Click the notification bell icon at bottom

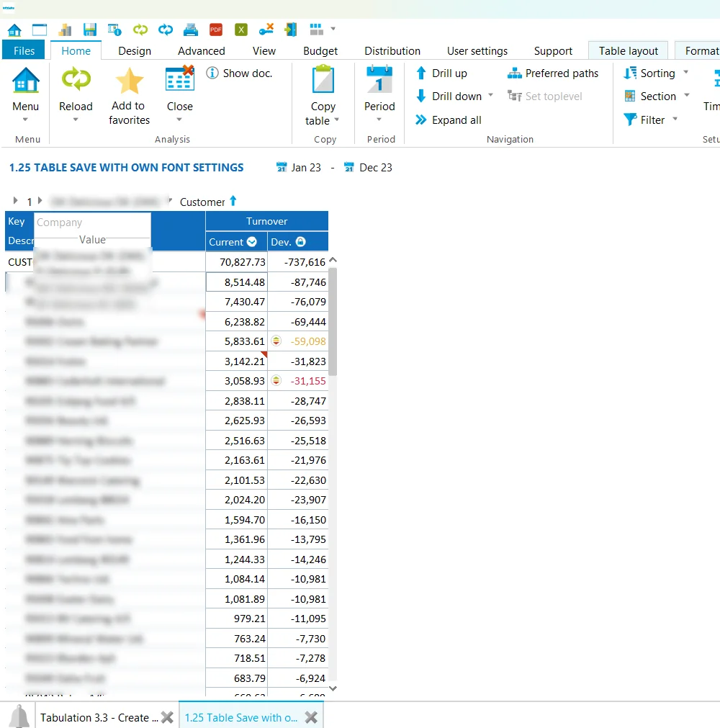(x=19, y=716)
